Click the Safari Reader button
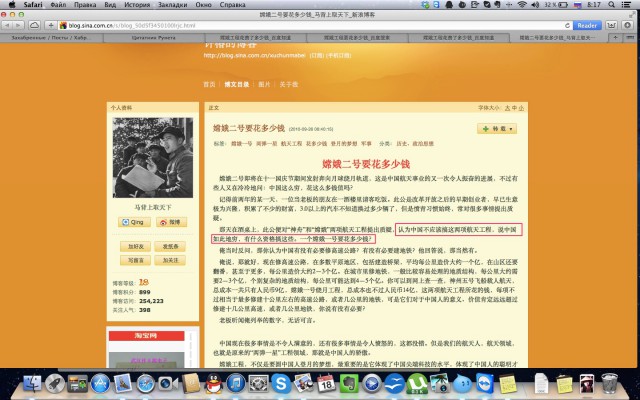640x400 pixels. (587, 26)
